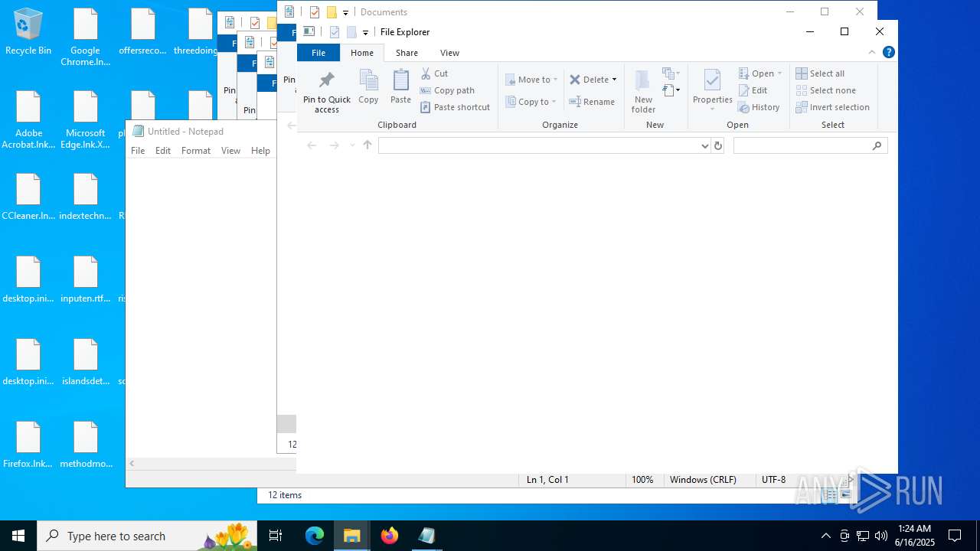980x551 pixels.
Task: Open Notepad Help menu
Action: click(x=260, y=151)
